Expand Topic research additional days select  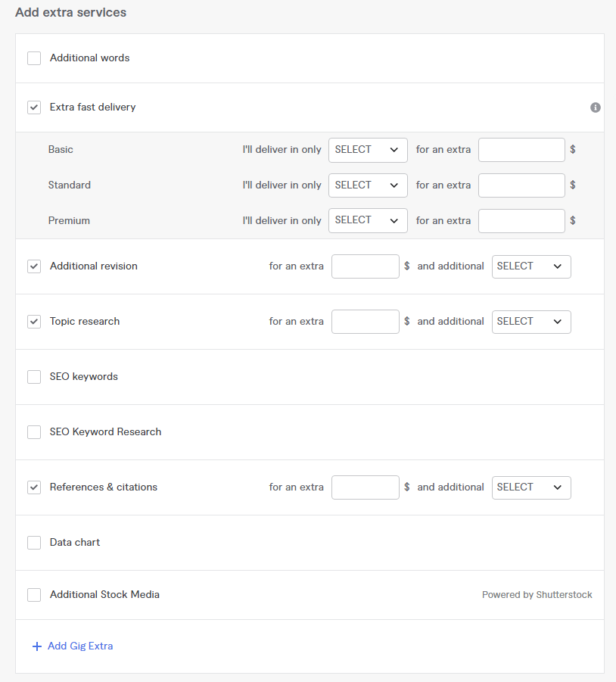coord(531,322)
